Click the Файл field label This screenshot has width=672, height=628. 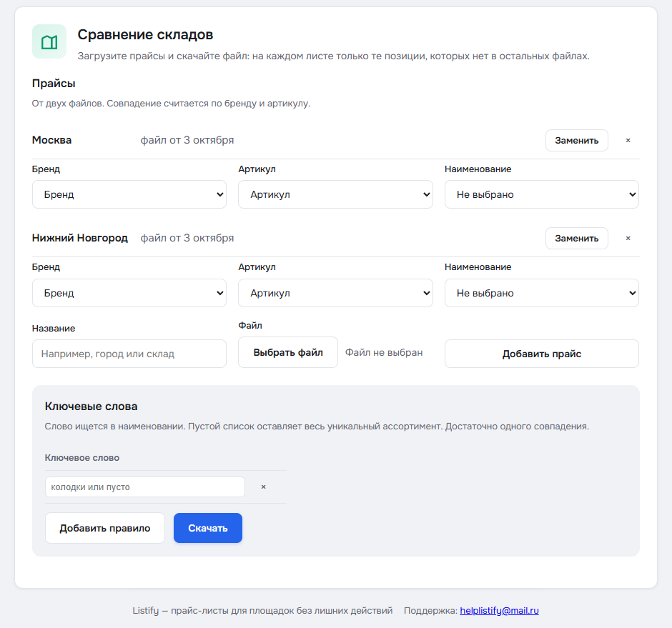[x=250, y=326]
